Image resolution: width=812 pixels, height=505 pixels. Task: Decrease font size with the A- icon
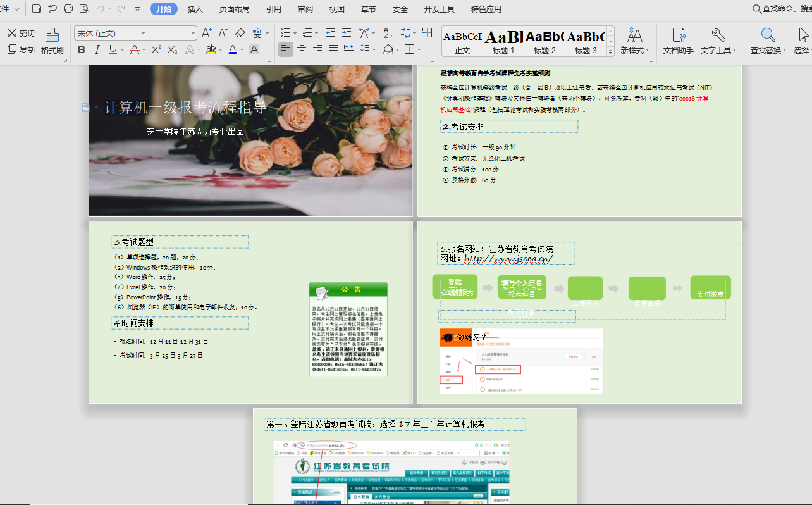click(223, 33)
